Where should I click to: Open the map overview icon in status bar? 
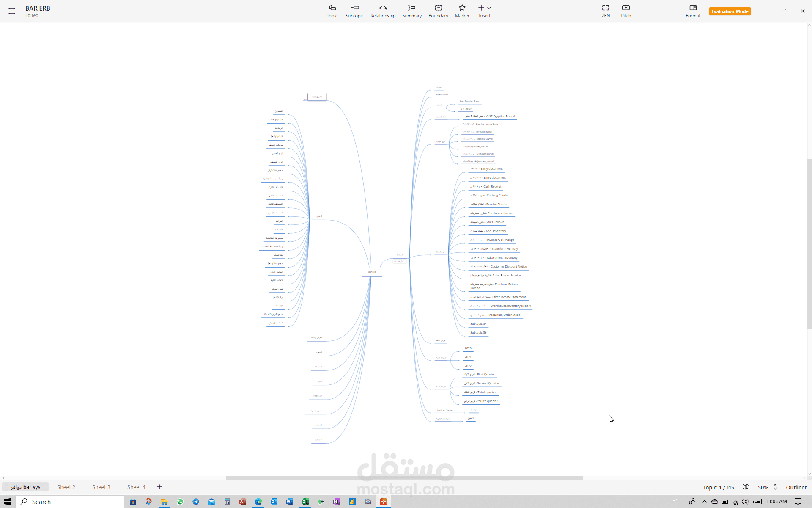point(746,487)
